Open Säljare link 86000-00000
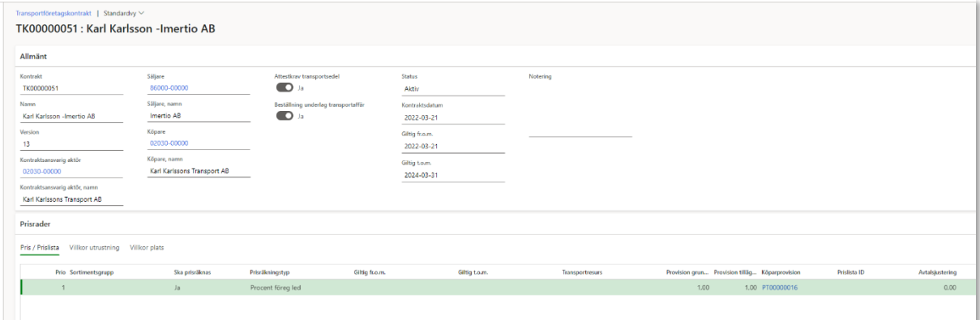The image size is (980, 320). (169, 88)
